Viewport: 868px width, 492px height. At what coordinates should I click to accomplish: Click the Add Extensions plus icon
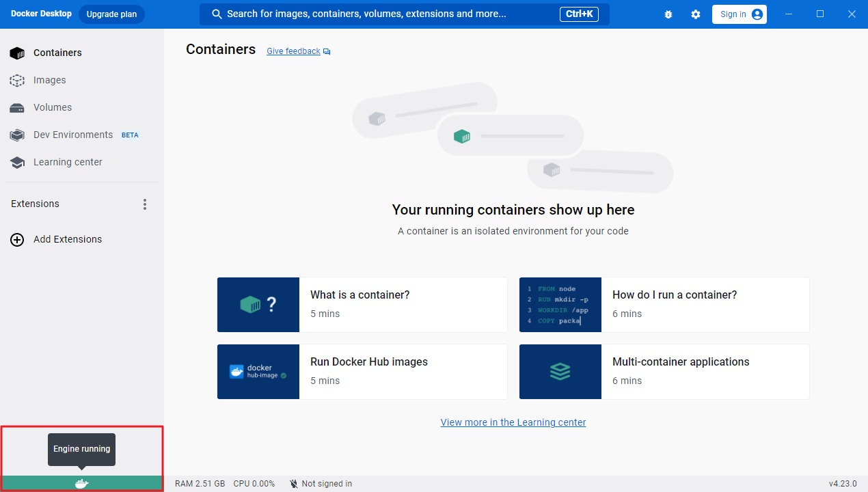pyautogui.click(x=17, y=240)
